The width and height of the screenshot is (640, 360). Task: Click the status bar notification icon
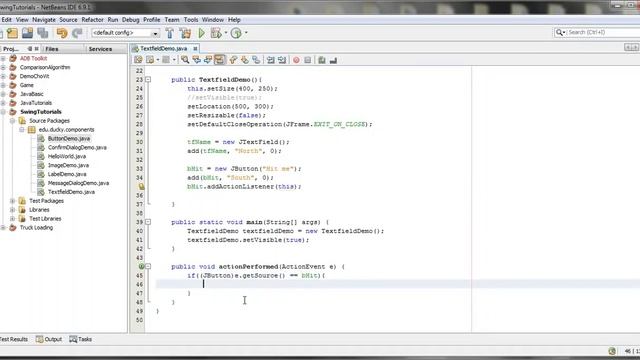point(612,351)
